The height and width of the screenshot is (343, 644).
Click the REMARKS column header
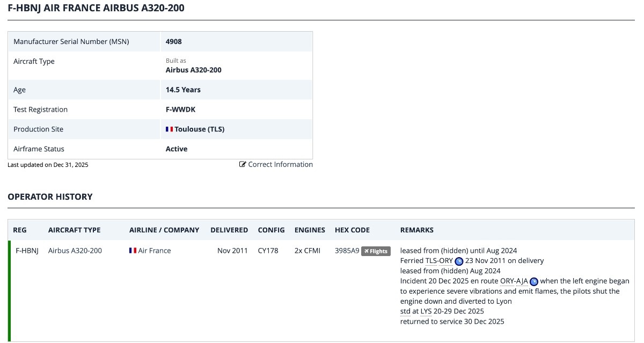coord(417,230)
